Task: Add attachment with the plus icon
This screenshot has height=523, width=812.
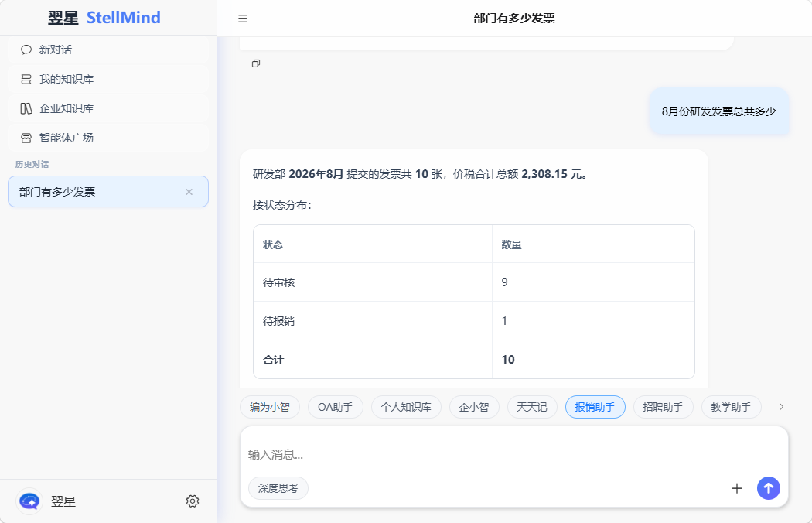Action: click(737, 488)
